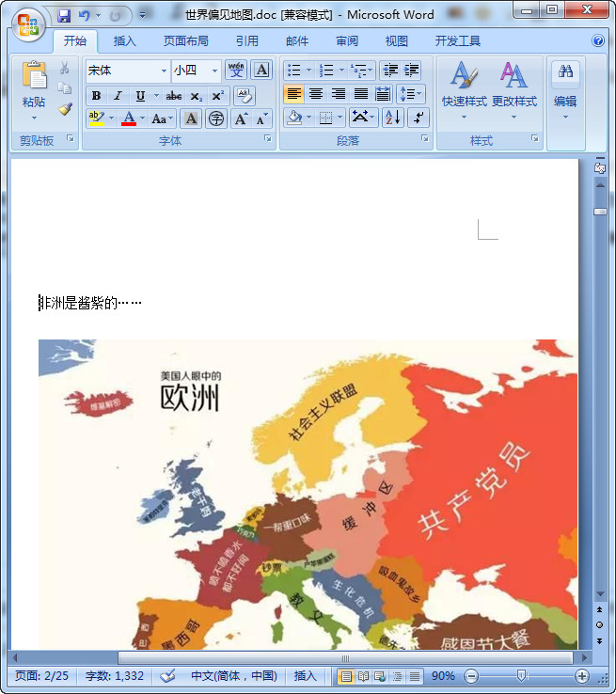Viewport: 616px width, 694px height.
Task: Toggle superscript formatting
Action: click(x=218, y=96)
